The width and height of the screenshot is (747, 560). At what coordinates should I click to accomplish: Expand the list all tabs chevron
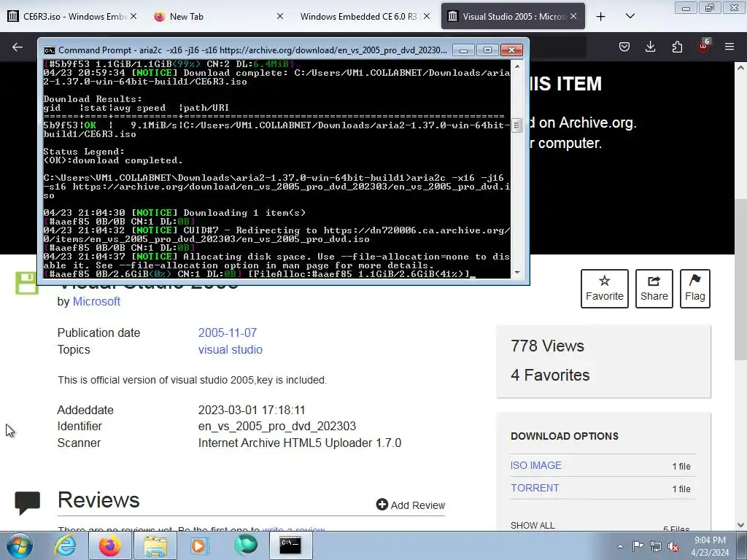pos(630,16)
